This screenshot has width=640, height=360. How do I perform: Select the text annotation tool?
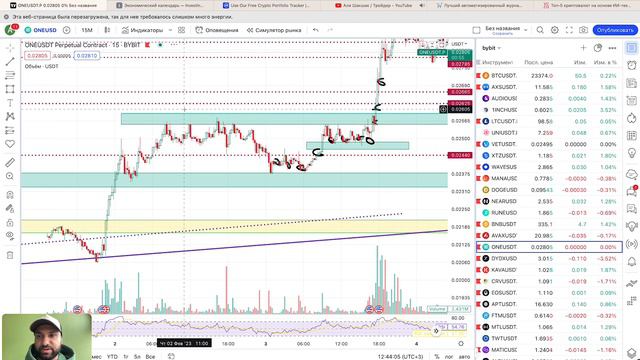[x=10, y=103]
